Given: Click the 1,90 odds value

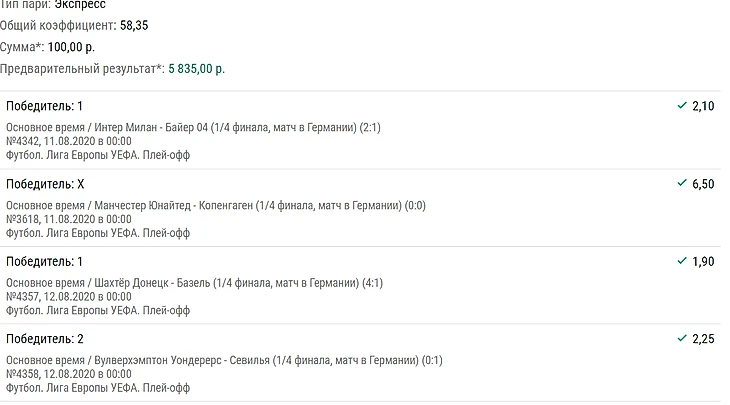Looking at the screenshot, I should tap(703, 261).
